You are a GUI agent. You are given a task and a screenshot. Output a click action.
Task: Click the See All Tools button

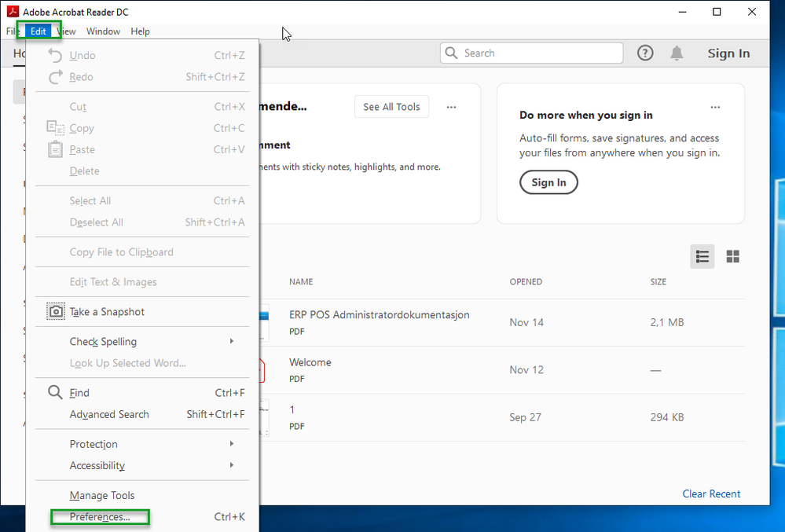click(x=391, y=107)
